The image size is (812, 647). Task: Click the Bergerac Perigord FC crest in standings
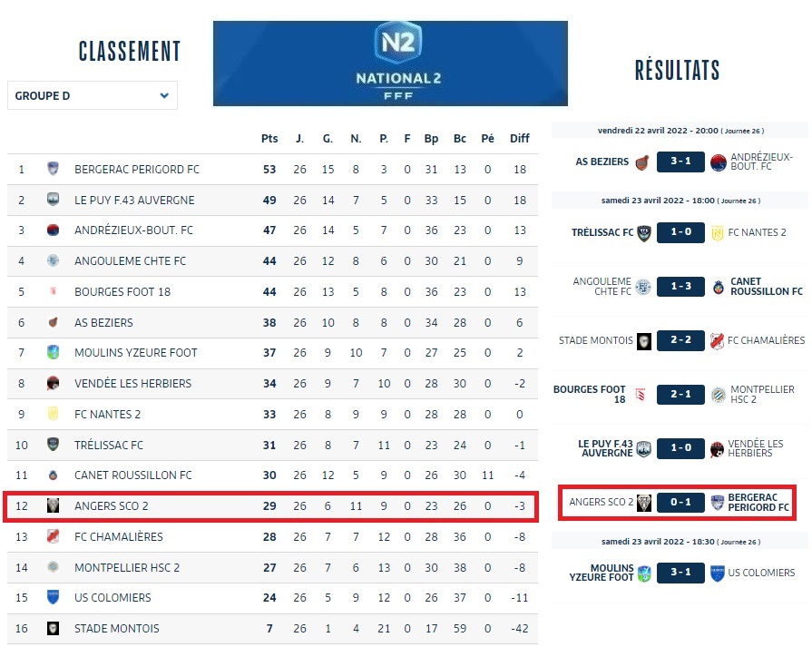[x=53, y=169]
